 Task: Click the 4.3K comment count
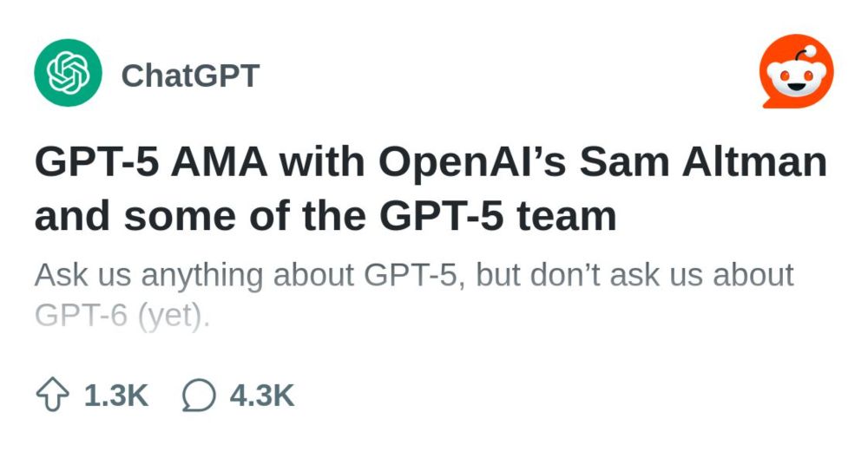point(262,395)
